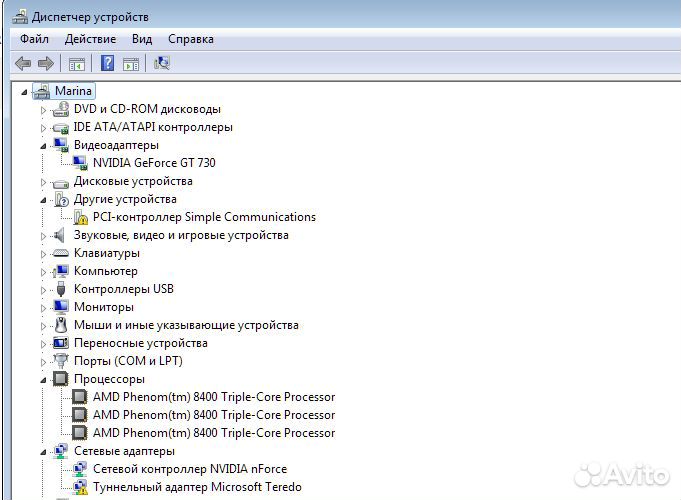Expand Мыши и иные указывающие устройства

43,326
